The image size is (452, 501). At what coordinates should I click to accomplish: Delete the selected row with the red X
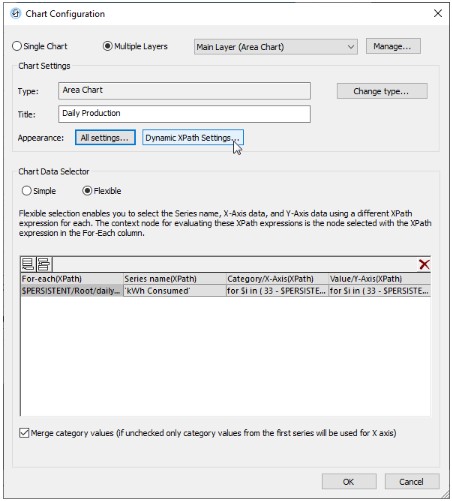point(424,264)
